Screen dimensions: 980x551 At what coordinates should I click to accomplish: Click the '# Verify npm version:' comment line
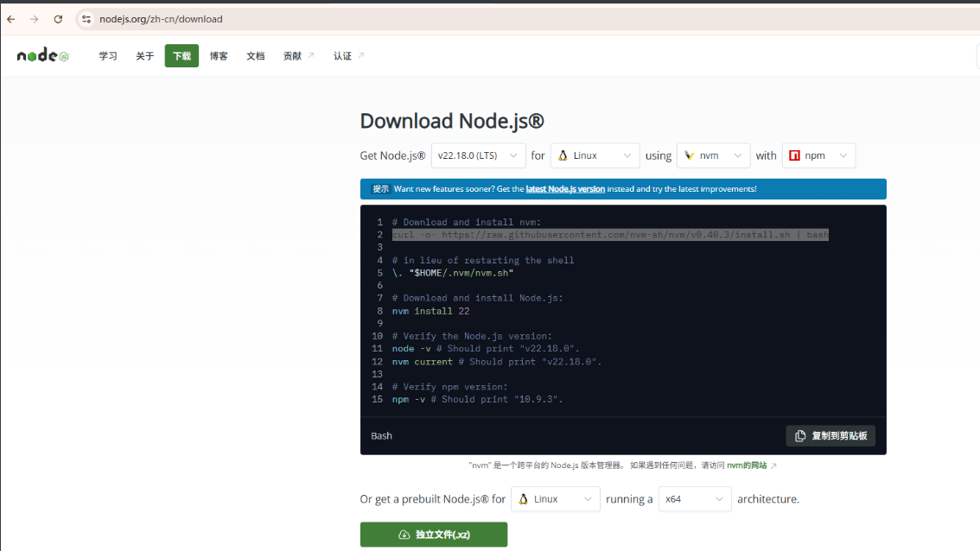pos(450,387)
